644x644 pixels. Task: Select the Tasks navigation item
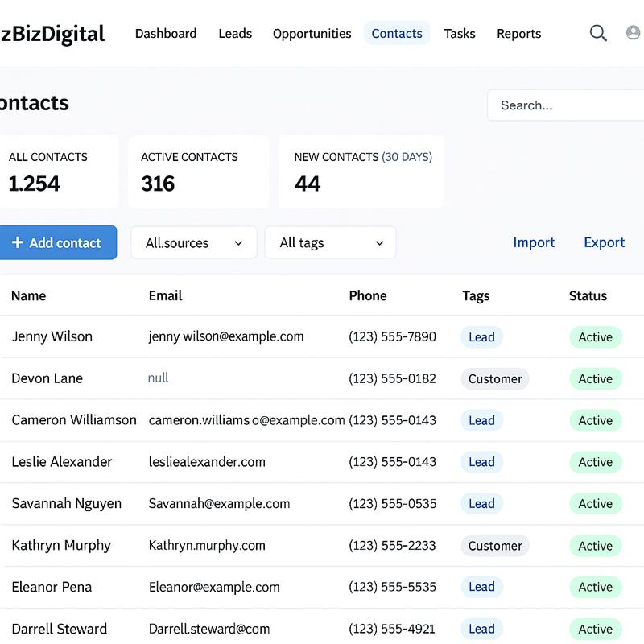460,34
